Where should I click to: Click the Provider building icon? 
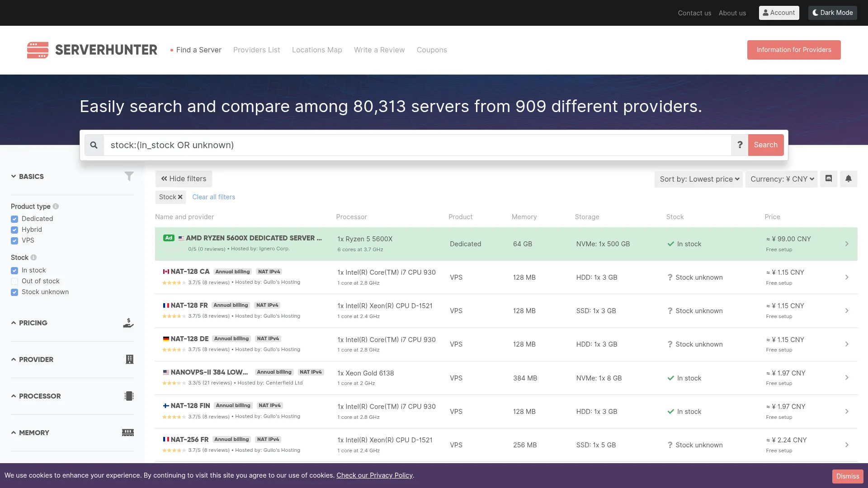coord(129,359)
